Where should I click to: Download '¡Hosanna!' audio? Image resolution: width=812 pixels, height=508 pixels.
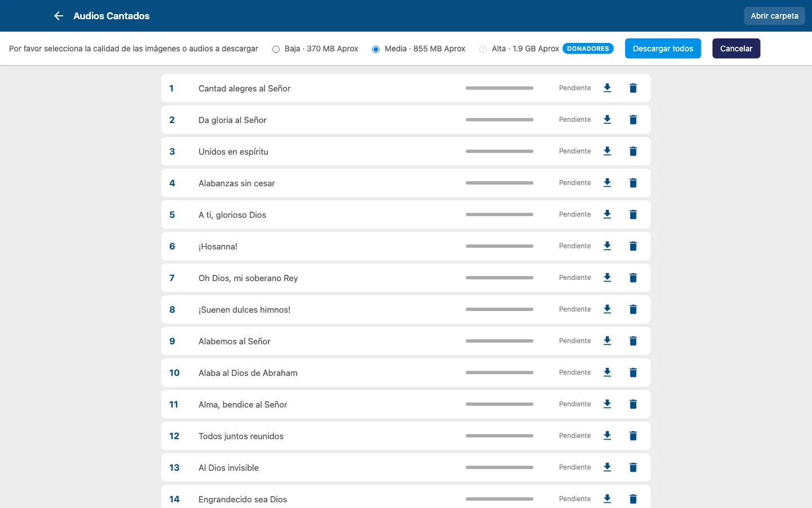pos(607,246)
